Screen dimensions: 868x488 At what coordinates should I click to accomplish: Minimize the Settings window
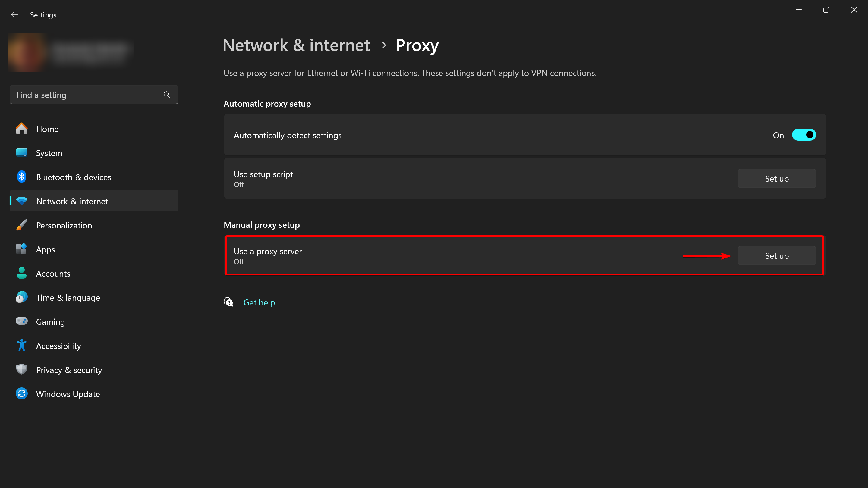[x=798, y=10]
